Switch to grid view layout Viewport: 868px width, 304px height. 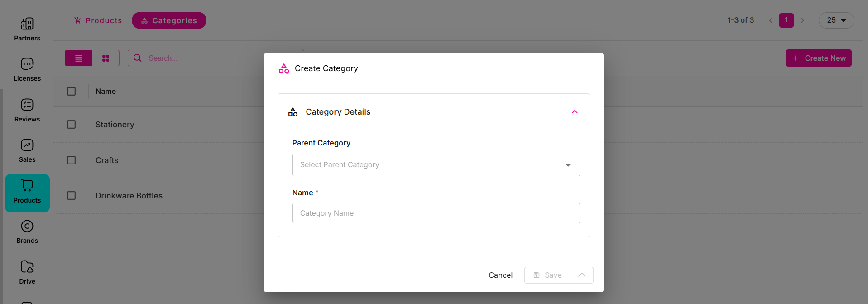pos(106,58)
